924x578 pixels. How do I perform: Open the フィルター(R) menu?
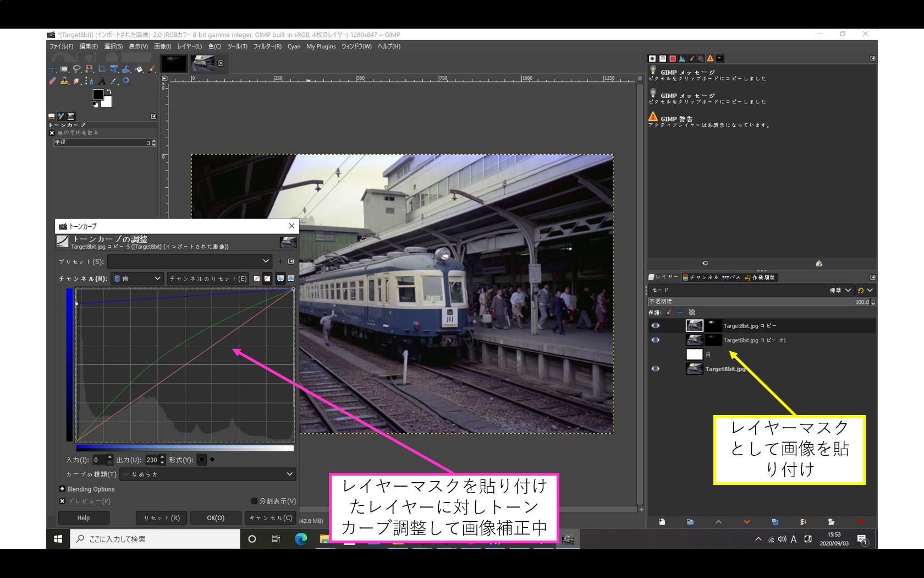[x=267, y=46]
